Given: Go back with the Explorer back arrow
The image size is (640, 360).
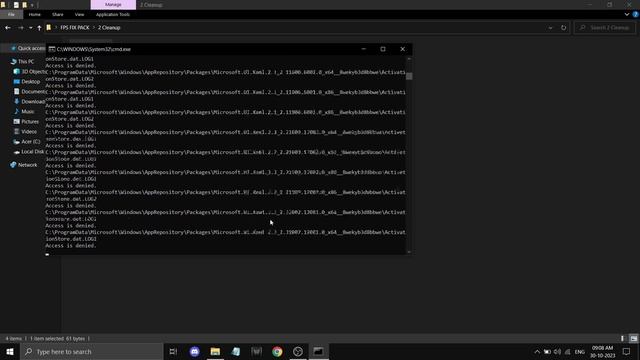Looking at the screenshot, I should point(8,28).
